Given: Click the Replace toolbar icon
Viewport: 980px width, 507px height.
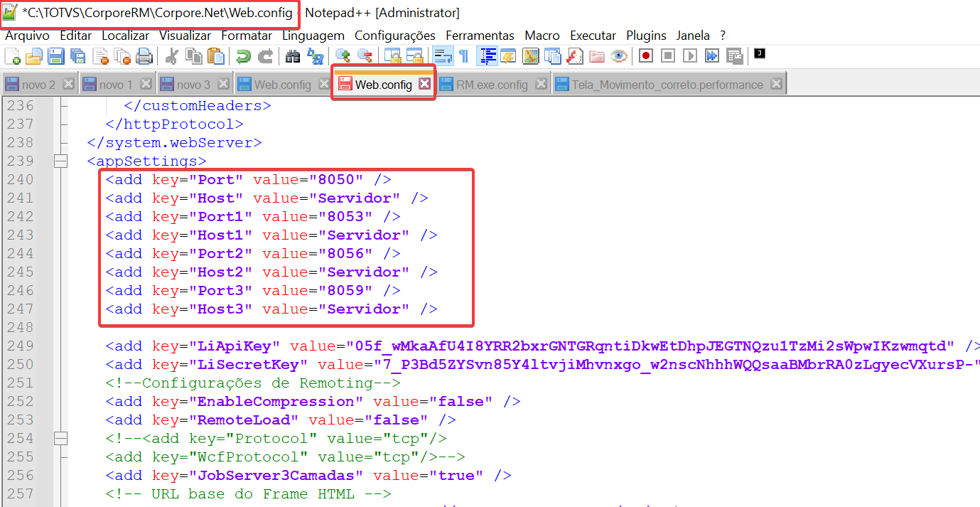Looking at the screenshot, I should [x=314, y=55].
